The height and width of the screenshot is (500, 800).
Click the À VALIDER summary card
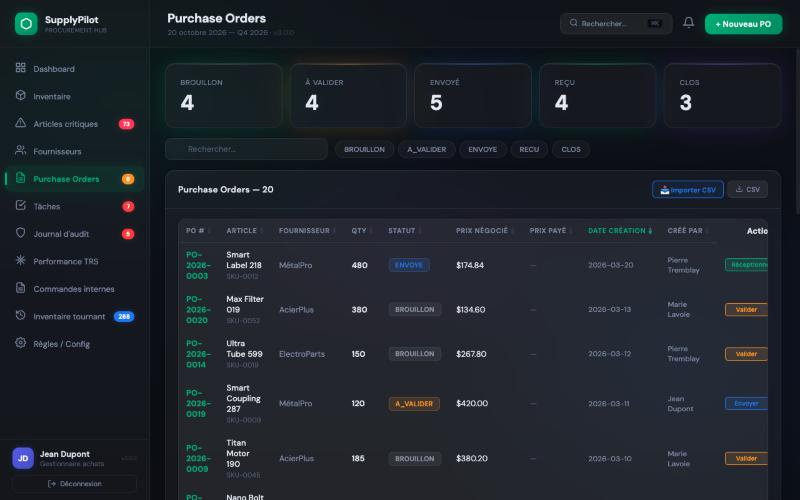(x=348, y=95)
